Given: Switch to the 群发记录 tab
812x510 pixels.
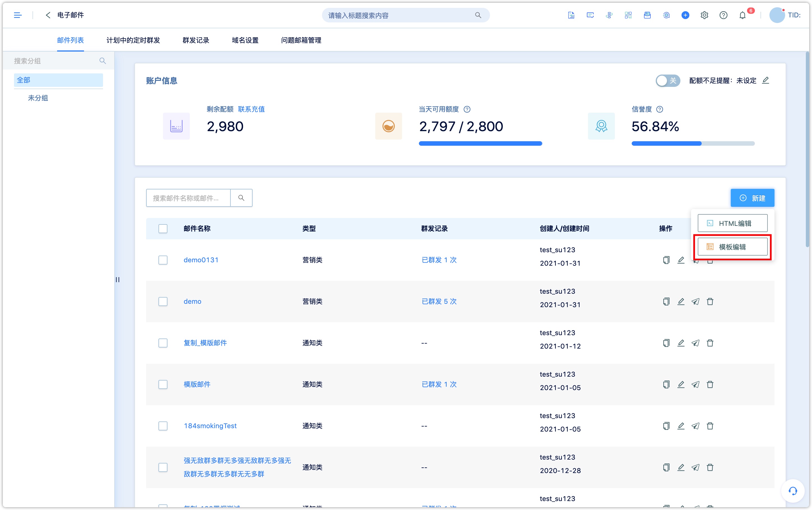Looking at the screenshot, I should [x=196, y=40].
